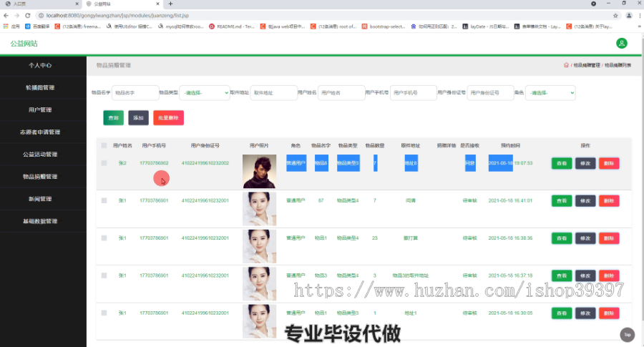Check the row with time 16:38:36
Screen dimensions: 644x347
pos(104,238)
